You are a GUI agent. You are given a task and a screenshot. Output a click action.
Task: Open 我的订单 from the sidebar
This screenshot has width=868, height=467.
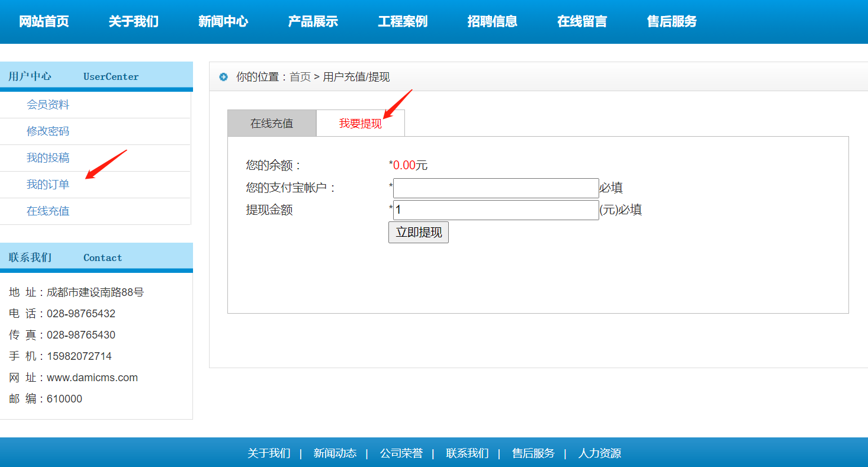click(48, 184)
